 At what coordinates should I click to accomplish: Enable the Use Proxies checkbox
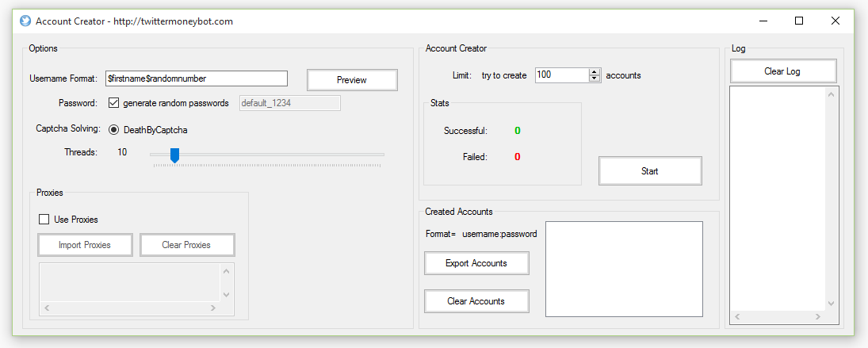coord(44,220)
